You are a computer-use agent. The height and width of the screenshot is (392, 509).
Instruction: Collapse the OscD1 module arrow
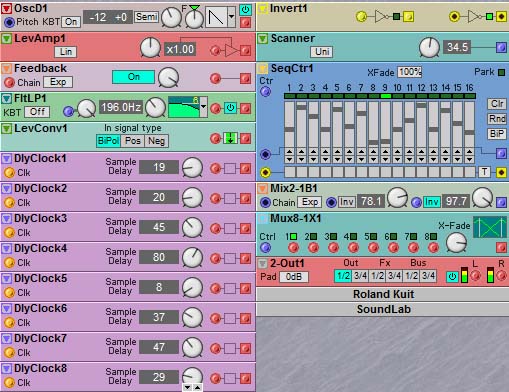(x=6, y=9)
